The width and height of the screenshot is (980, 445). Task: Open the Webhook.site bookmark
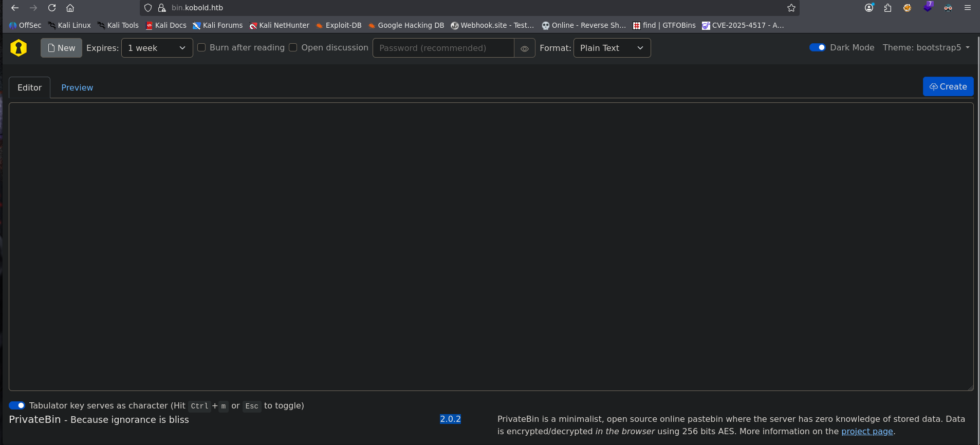[492, 25]
